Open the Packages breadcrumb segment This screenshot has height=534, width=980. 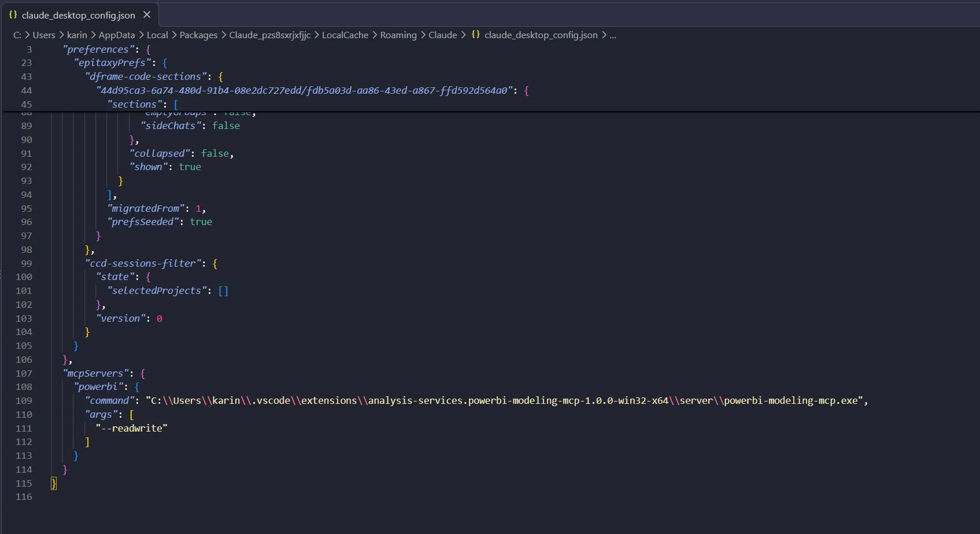click(x=198, y=35)
